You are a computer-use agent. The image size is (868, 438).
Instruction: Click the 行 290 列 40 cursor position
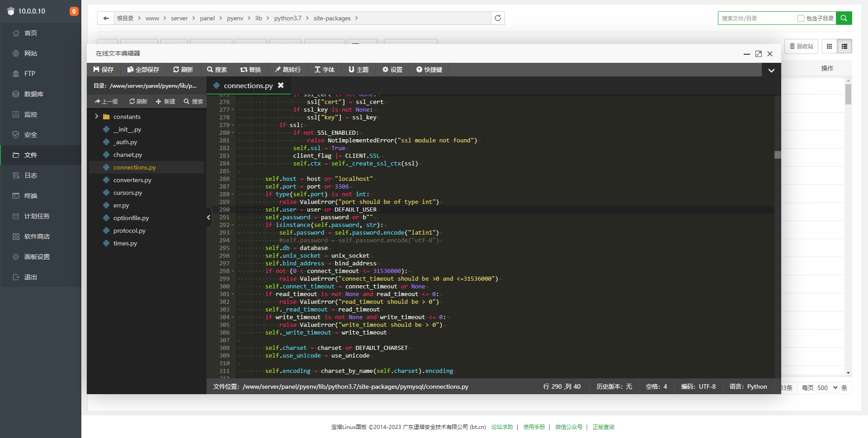[x=562, y=386]
